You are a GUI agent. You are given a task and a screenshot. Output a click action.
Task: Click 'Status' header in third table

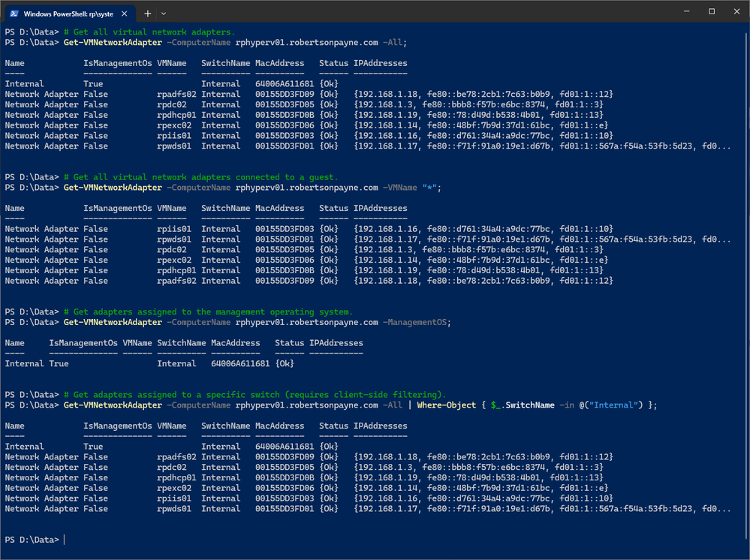289,343
